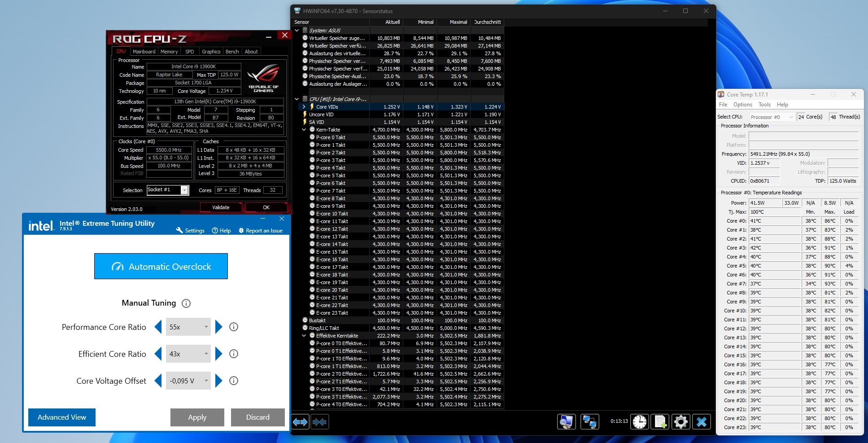Click Core Voltage Offset info icon

tap(234, 381)
